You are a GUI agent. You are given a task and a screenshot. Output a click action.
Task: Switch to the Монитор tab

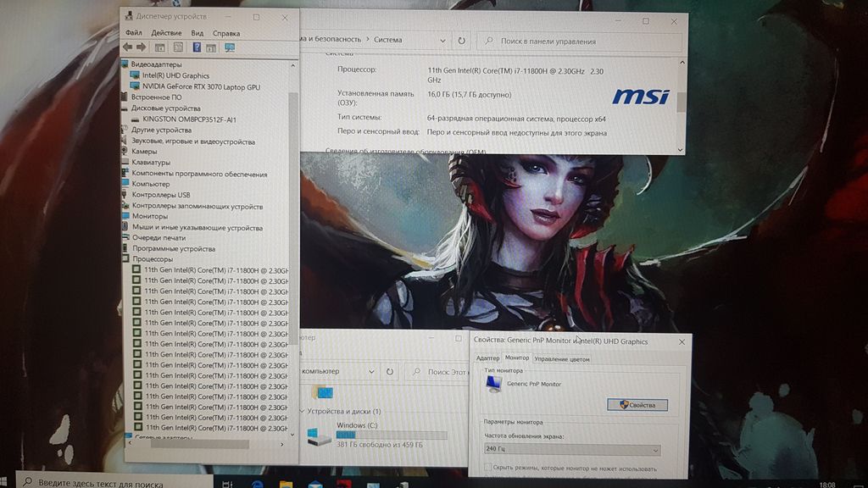[x=516, y=358]
